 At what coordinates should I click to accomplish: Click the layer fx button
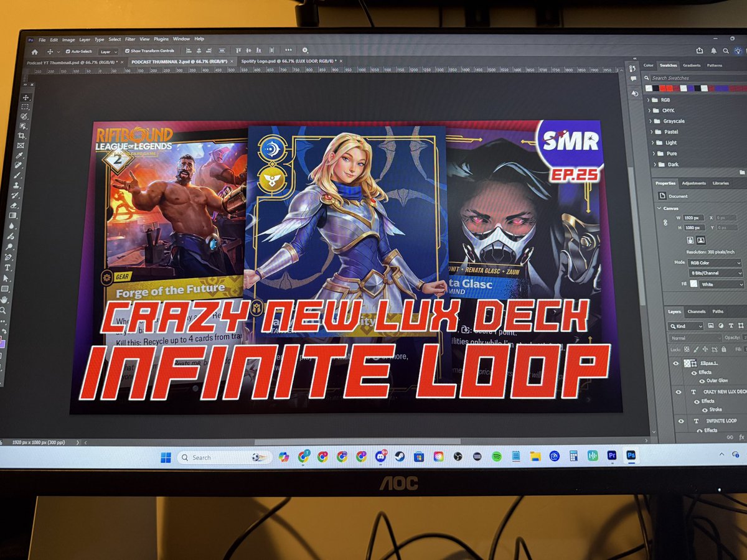[741, 437]
